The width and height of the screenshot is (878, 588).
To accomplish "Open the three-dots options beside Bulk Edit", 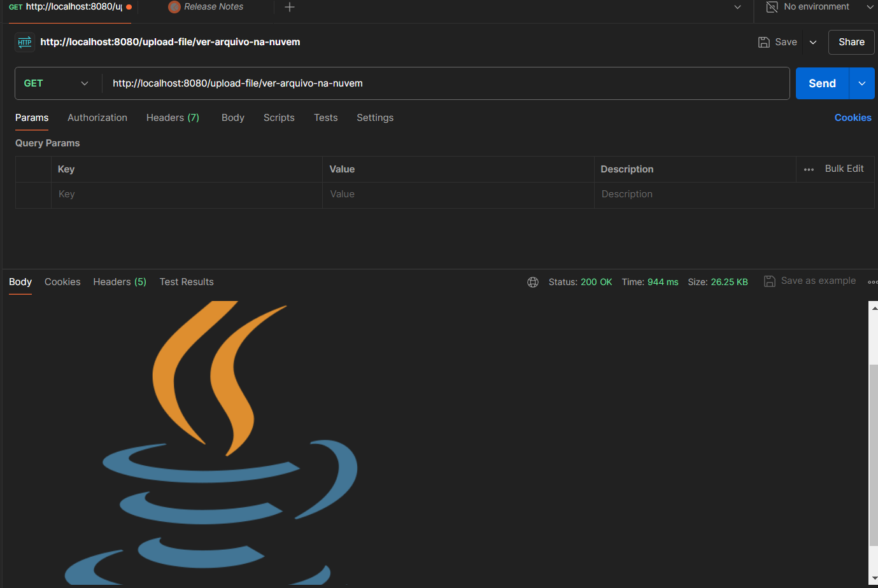I will tap(809, 169).
